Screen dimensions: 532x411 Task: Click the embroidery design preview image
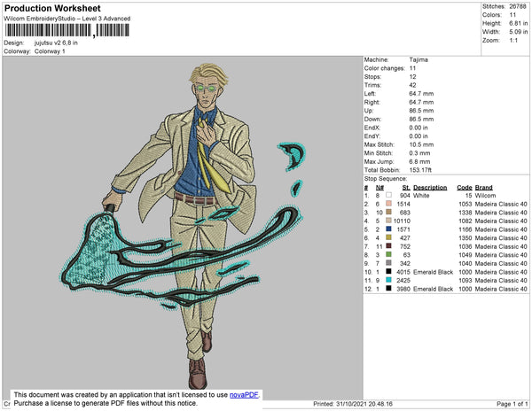[x=184, y=226]
